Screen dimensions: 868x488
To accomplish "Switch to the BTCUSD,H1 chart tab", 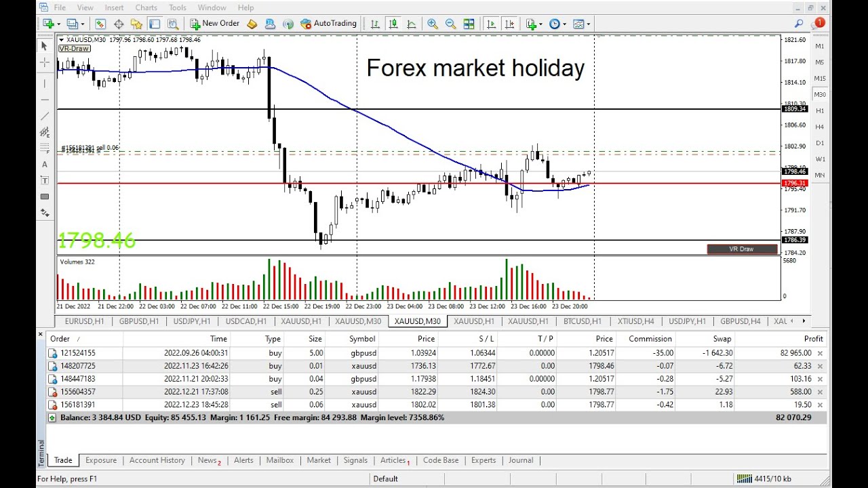I will pyautogui.click(x=583, y=321).
